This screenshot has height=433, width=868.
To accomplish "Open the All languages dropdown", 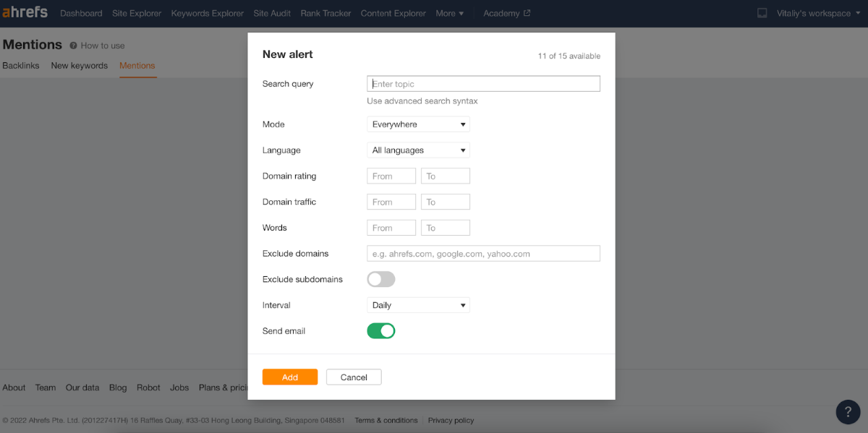I will pyautogui.click(x=419, y=150).
